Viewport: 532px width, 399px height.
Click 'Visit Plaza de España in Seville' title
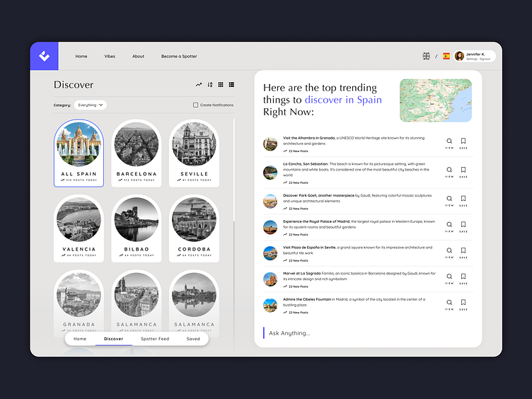(x=309, y=248)
